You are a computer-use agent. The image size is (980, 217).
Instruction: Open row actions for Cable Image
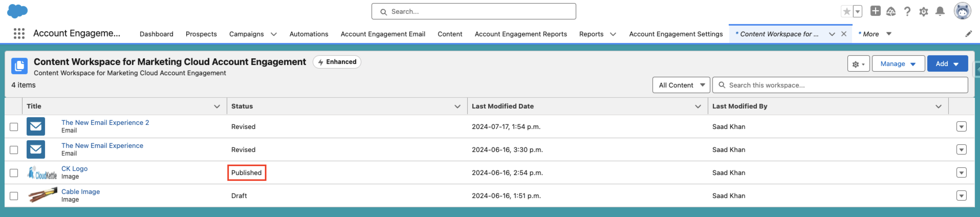pos(961,196)
